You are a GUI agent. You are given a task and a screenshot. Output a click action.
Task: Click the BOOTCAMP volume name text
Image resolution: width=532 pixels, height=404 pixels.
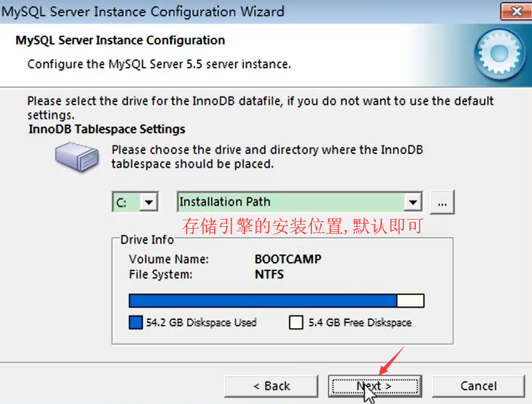click(x=288, y=259)
